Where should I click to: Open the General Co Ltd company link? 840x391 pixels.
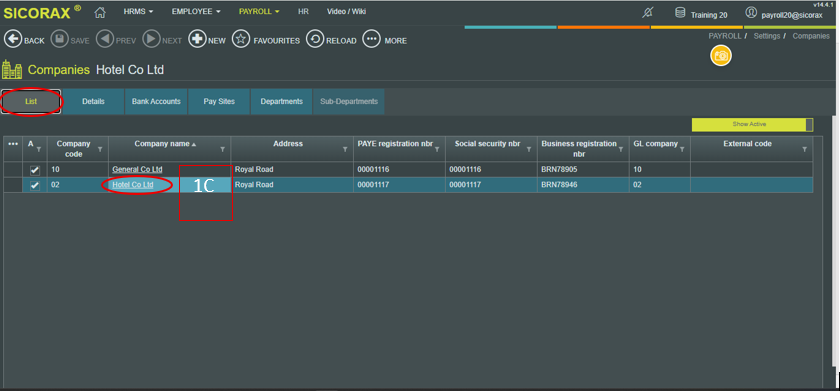(x=137, y=169)
